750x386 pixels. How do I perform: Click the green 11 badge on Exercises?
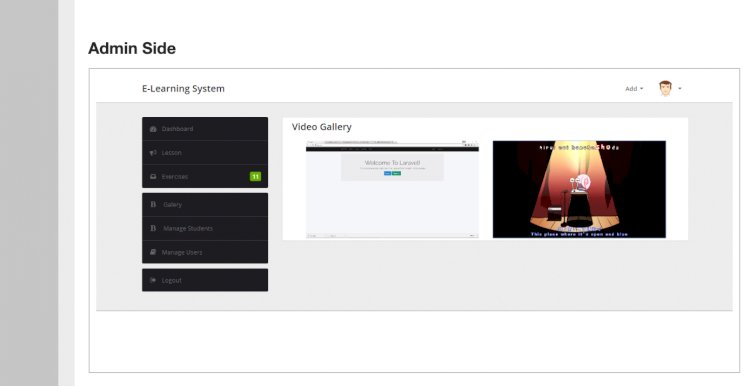click(255, 176)
